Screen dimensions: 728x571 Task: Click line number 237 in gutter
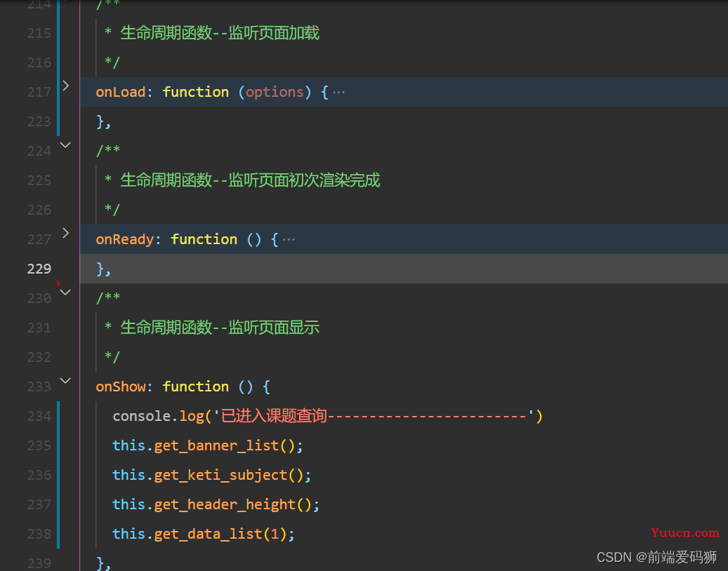pos(39,504)
